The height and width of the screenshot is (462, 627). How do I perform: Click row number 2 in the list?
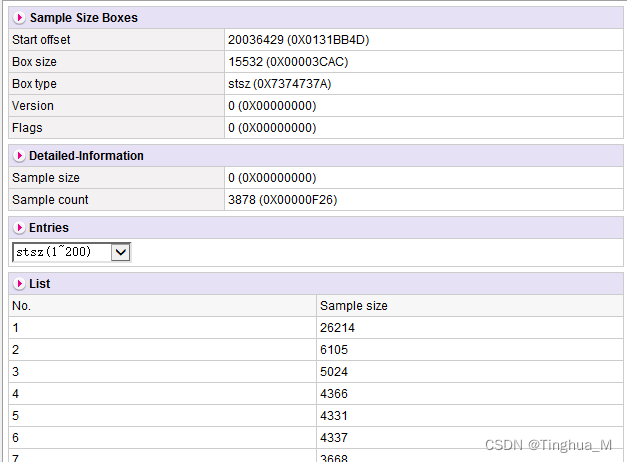[16, 350]
